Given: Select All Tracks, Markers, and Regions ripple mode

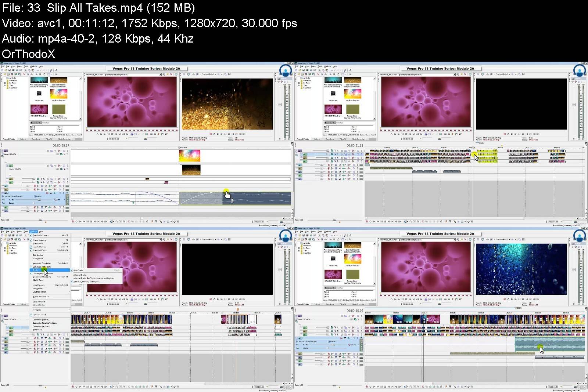Looking at the screenshot, I should (x=97, y=282).
